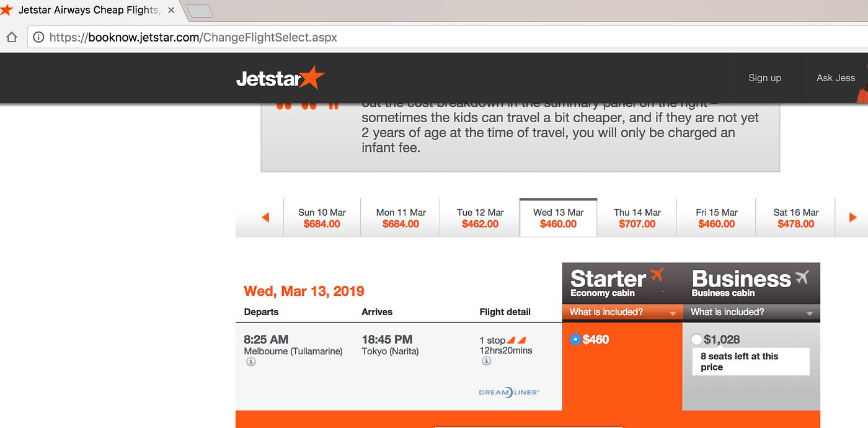
Task: Open the Sign up link
Action: [764, 78]
